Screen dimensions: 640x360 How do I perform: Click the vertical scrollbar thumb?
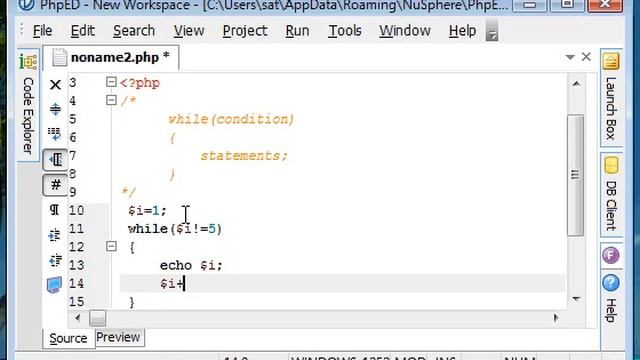tap(576, 176)
